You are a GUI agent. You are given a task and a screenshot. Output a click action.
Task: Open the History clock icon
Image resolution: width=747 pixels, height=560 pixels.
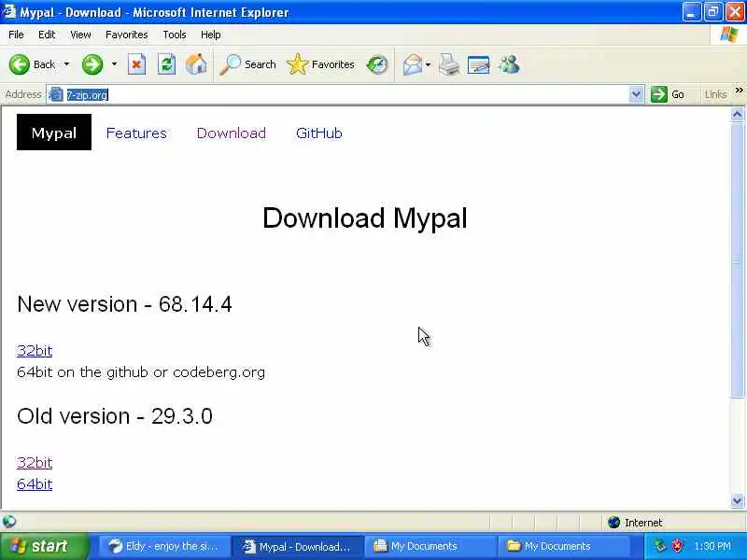tap(377, 64)
